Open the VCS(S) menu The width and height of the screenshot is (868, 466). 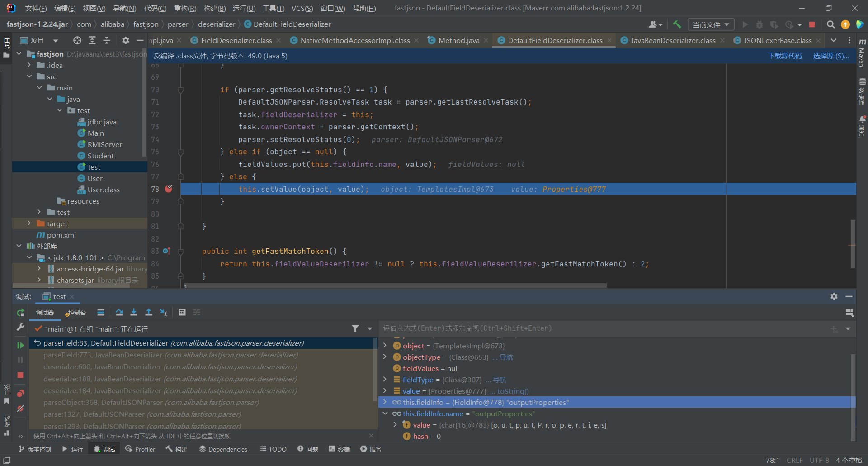302,8
